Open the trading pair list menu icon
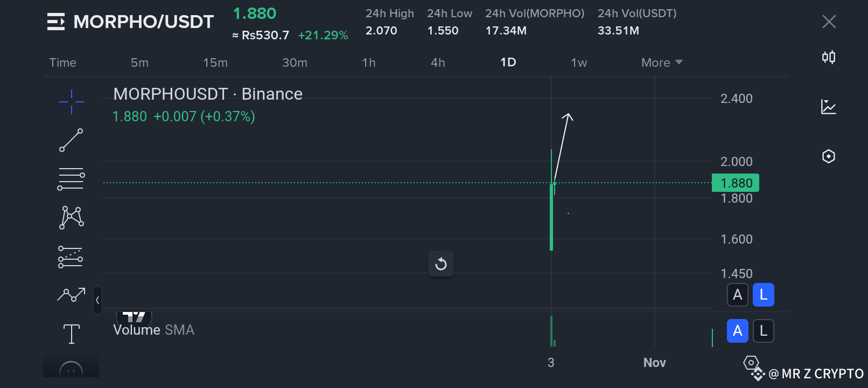The height and width of the screenshot is (388, 868). click(x=56, y=22)
